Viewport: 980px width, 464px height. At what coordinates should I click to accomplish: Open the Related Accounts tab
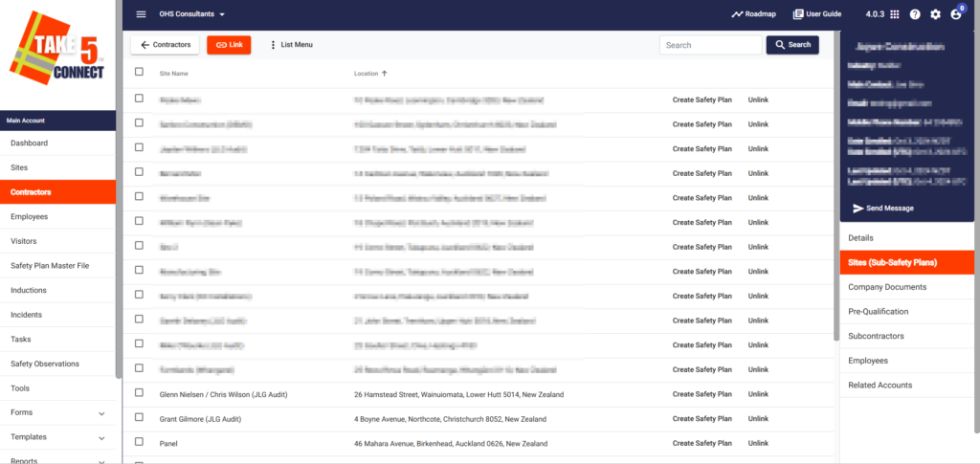[907, 385]
